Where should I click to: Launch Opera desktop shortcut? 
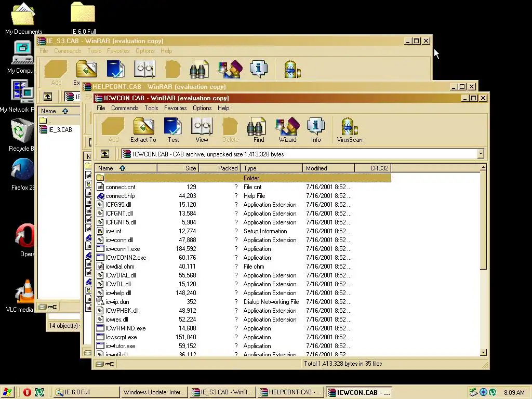coord(25,240)
